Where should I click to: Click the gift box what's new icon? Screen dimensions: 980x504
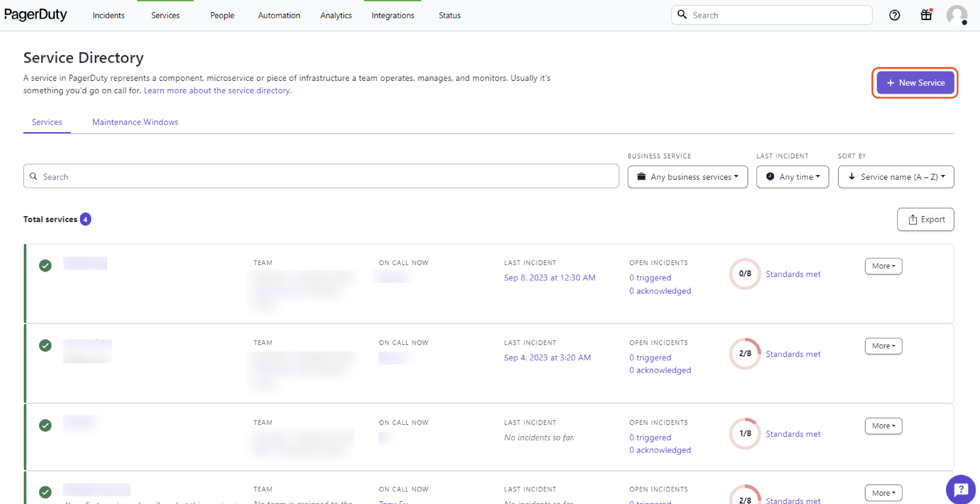tap(926, 15)
